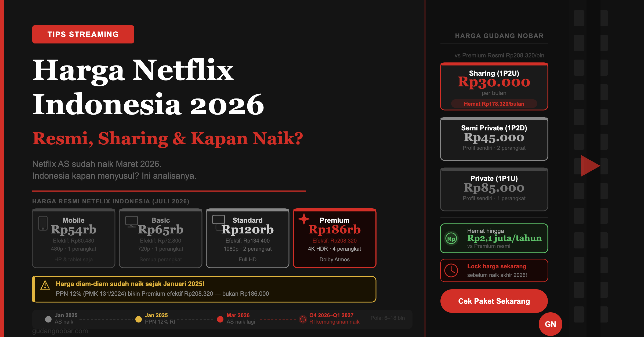The height and width of the screenshot is (337, 644).
Task: Click the mobile phone icon on Mobile card
Action: [43, 223]
